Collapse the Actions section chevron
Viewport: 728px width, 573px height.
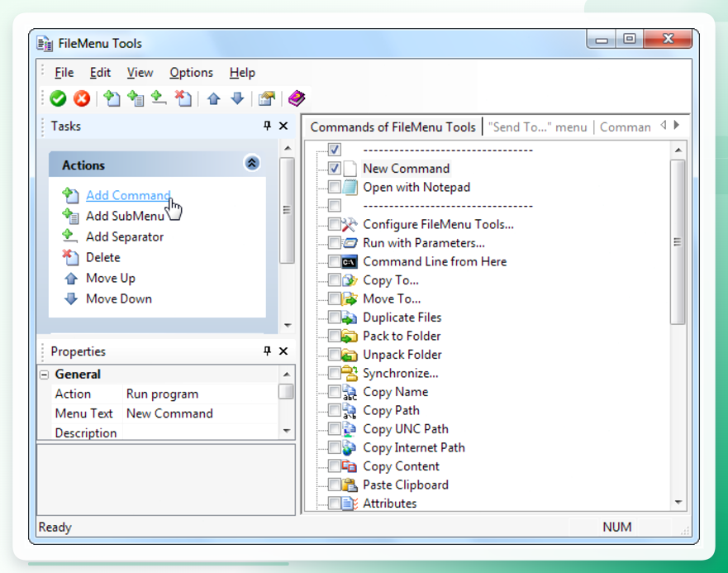coord(252,163)
